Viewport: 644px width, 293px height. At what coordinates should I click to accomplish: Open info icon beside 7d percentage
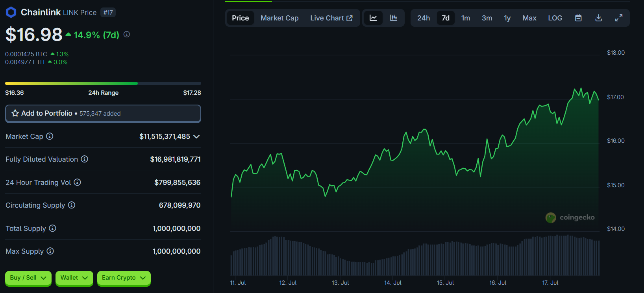[127, 35]
